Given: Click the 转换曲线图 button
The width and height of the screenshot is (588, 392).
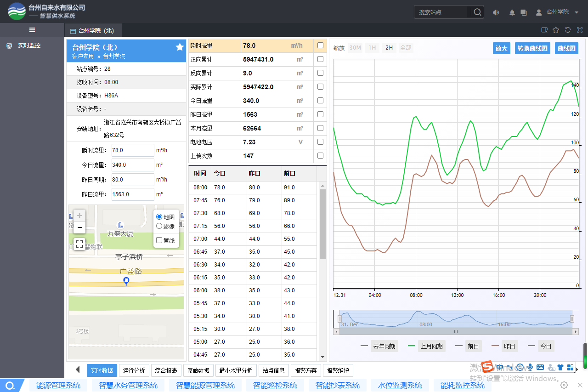Looking at the screenshot, I should [532, 48].
